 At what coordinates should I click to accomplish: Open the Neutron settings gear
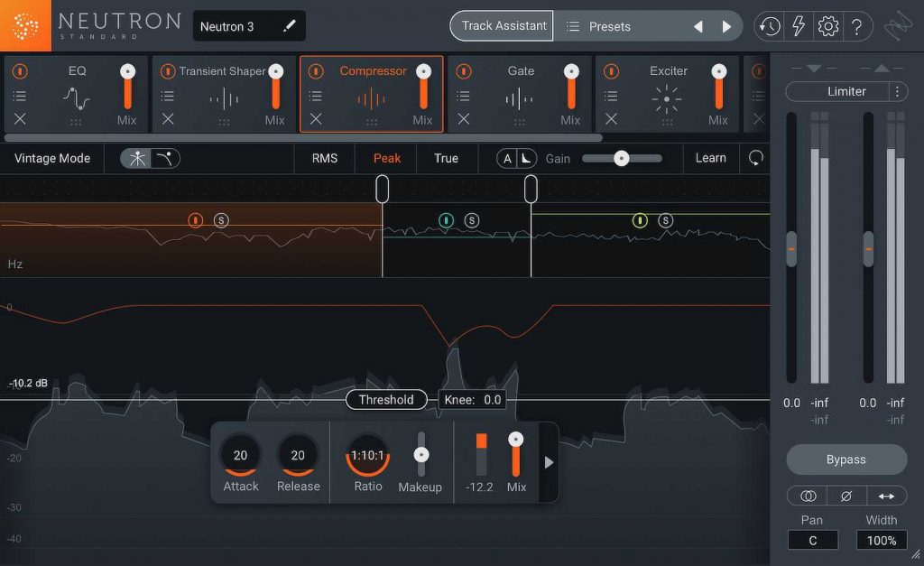coord(827,26)
